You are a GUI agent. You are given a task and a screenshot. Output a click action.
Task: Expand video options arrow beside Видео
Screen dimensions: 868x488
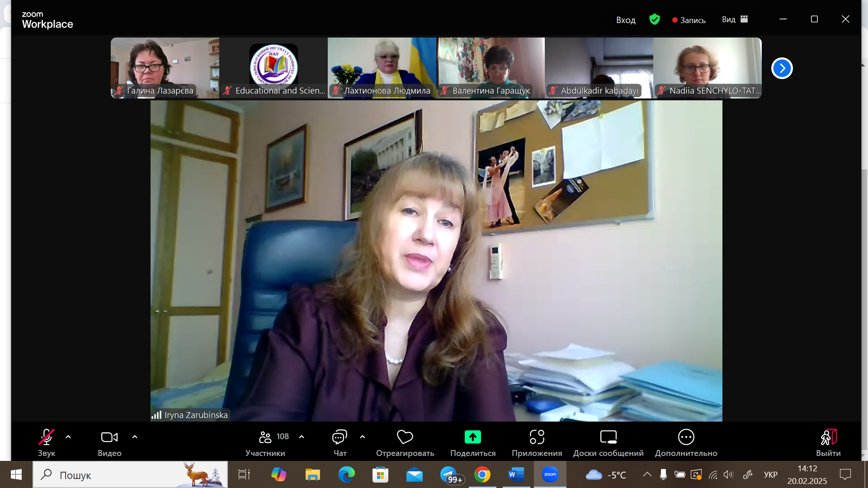point(135,437)
